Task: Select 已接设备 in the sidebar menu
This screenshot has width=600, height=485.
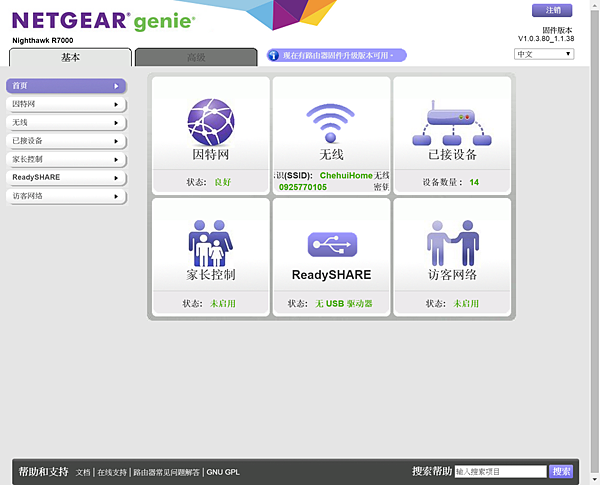Action: [66, 141]
